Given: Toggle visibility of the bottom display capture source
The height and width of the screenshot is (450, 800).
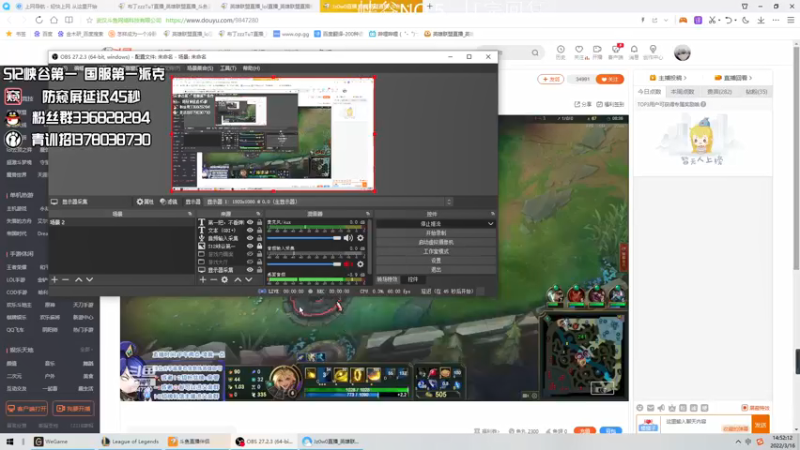Looking at the screenshot, I should [x=250, y=270].
